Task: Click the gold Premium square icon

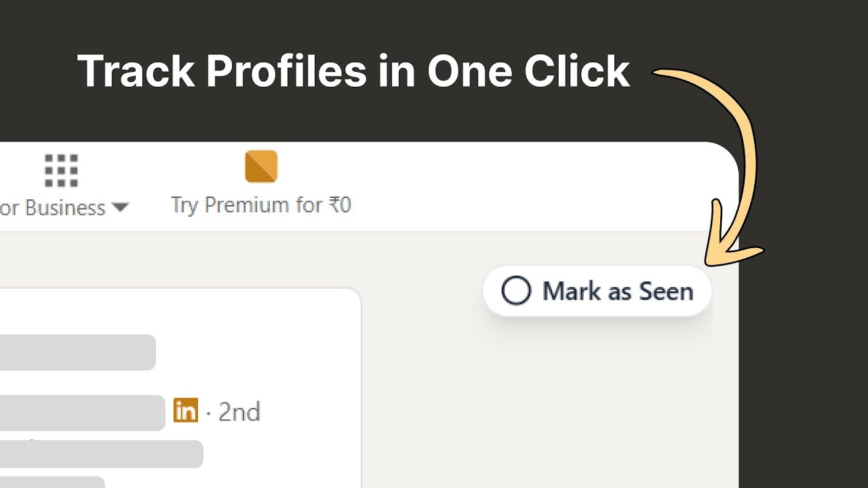Action: (x=261, y=167)
